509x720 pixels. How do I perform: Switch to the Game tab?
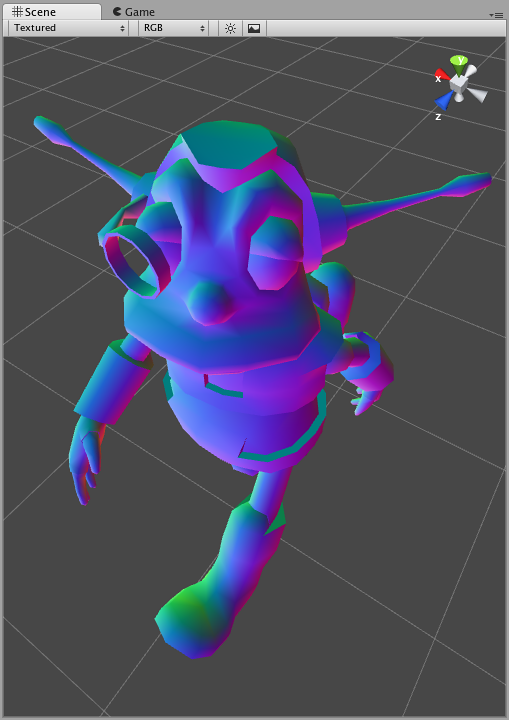coord(134,12)
